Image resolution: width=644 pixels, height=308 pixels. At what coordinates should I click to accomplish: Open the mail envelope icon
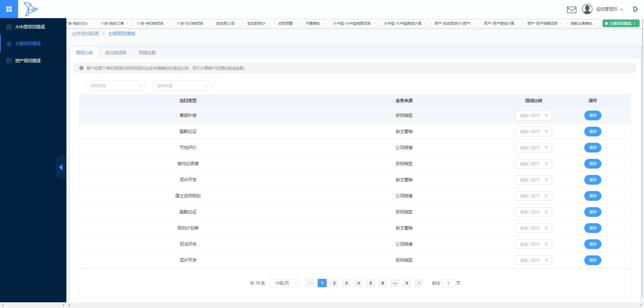point(572,10)
